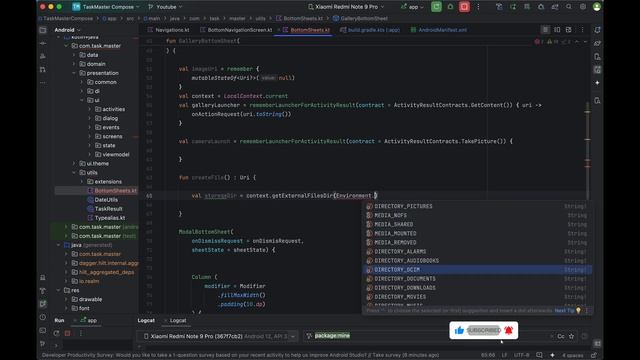The width and height of the screenshot is (640, 360).
Task: Click the Debug app bug icon
Action: (x=450, y=7)
